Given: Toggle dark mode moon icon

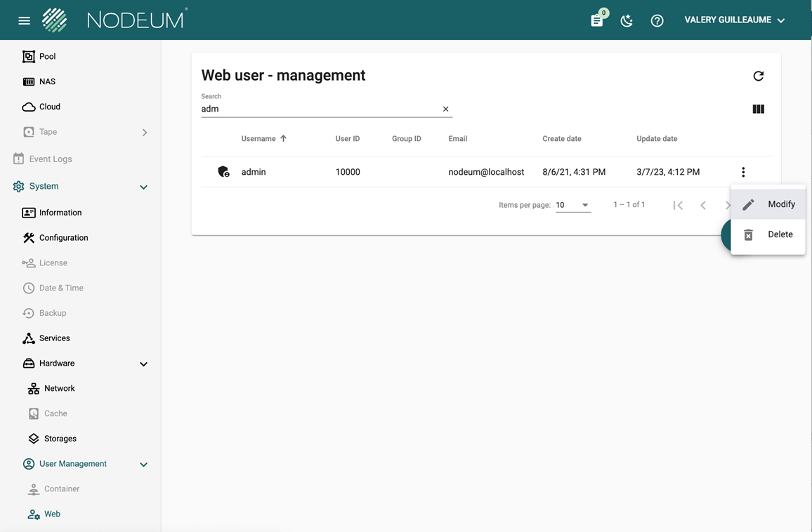Looking at the screenshot, I should coord(627,20).
